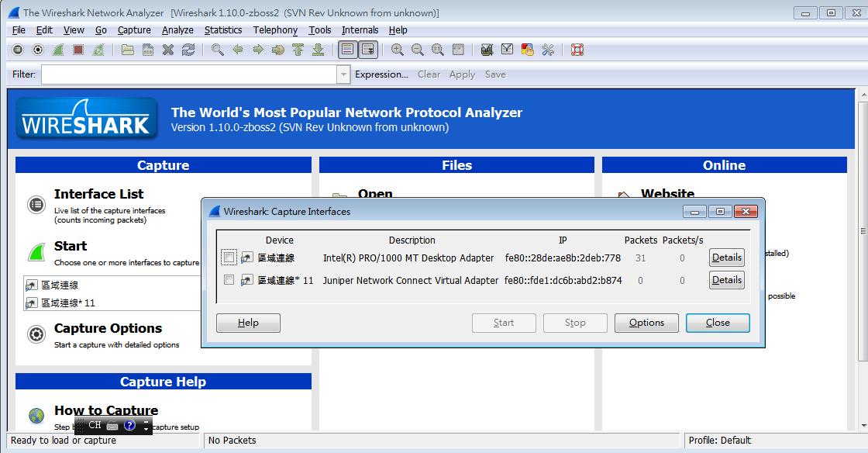This screenshot has height=453, width=868.
Task: Click the CH language bar indicator
Action: point(95,425)
